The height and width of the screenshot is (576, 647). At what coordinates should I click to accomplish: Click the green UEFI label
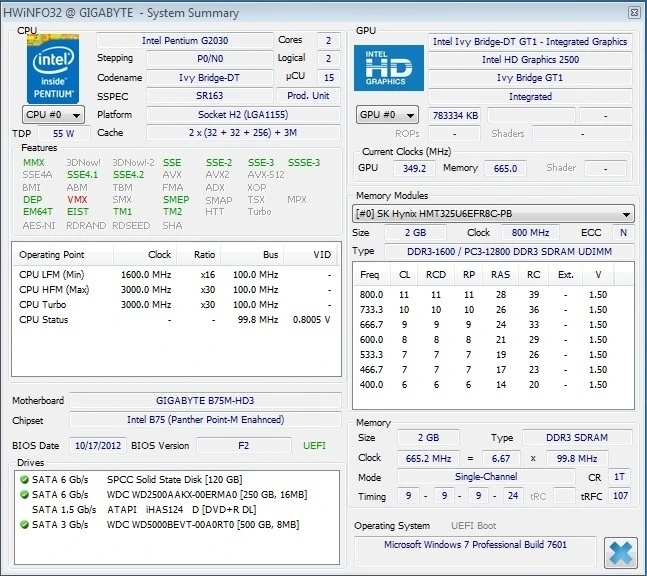click(314, 446)
